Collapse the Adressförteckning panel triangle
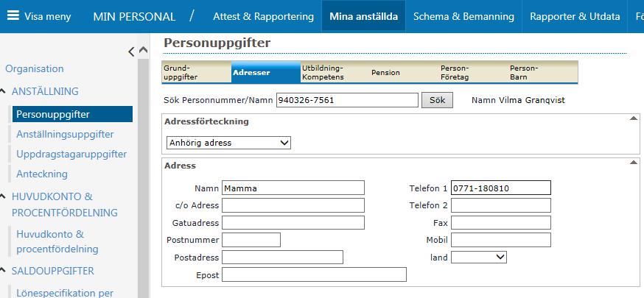This screenshot has width=644, height=298. [633, 118]
